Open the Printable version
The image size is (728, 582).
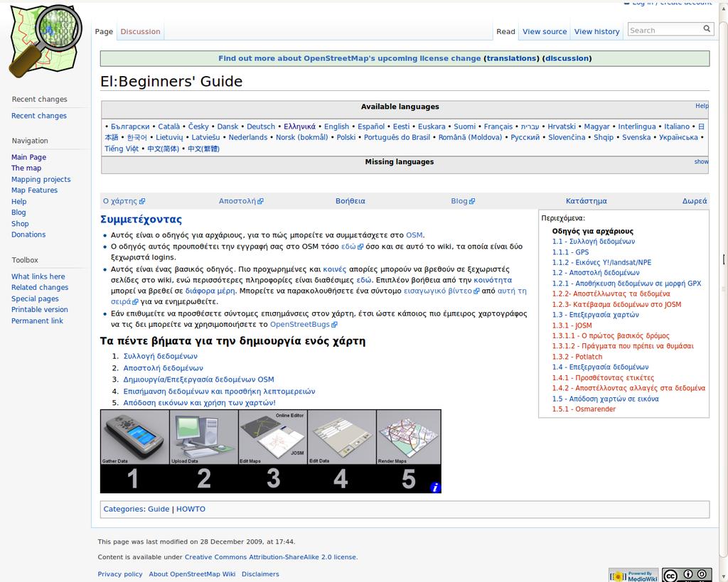[x=40, y=310]
